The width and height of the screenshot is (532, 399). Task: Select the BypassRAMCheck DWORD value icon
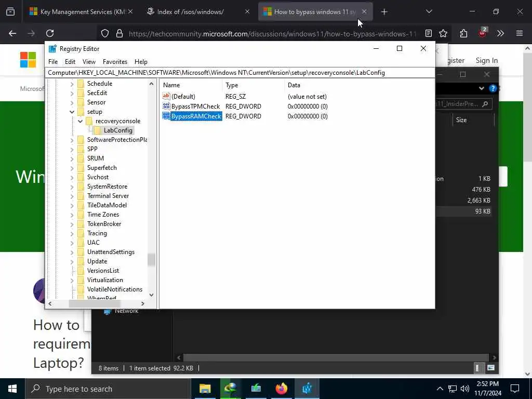(166, 116)
